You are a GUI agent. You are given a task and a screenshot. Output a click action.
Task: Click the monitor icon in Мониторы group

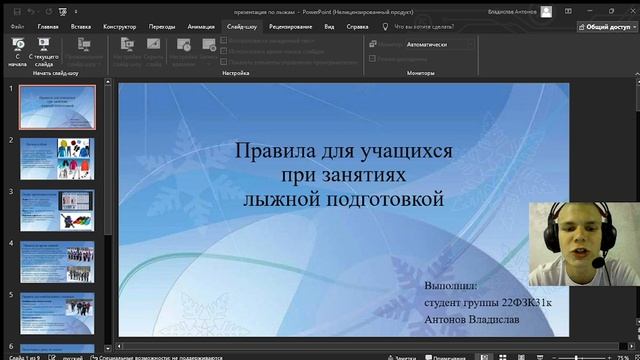click(x=373, y=44)
